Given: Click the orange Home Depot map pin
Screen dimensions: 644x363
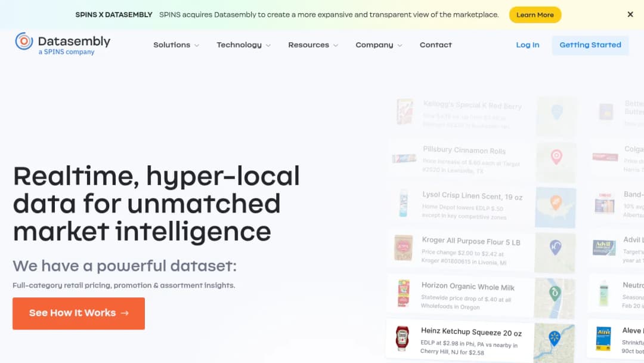Looking at the screenshot, I should [556, 202].
